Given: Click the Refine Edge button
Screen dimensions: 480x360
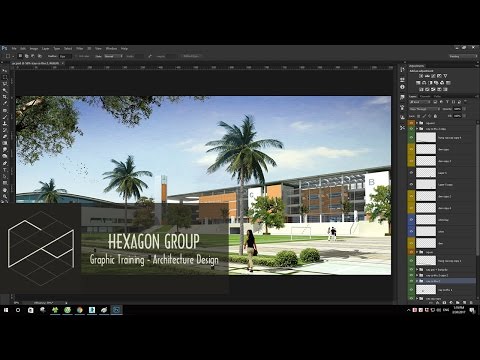Looking at the screenshot, I should click(x=191, y=56).
